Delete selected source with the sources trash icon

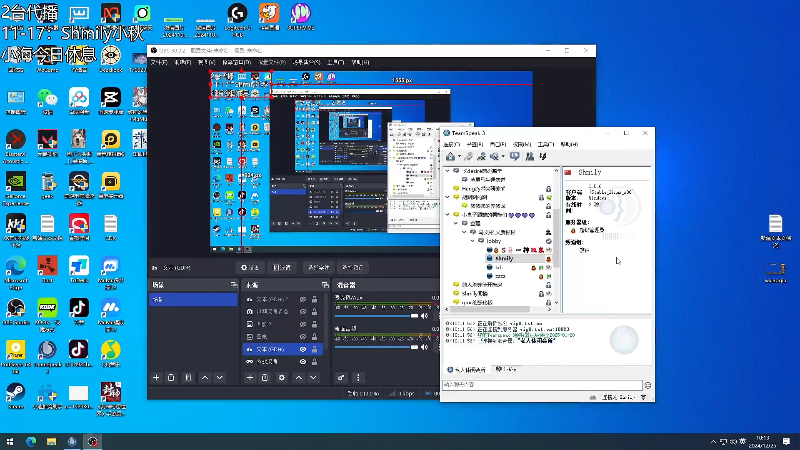(x=265, y=378)
